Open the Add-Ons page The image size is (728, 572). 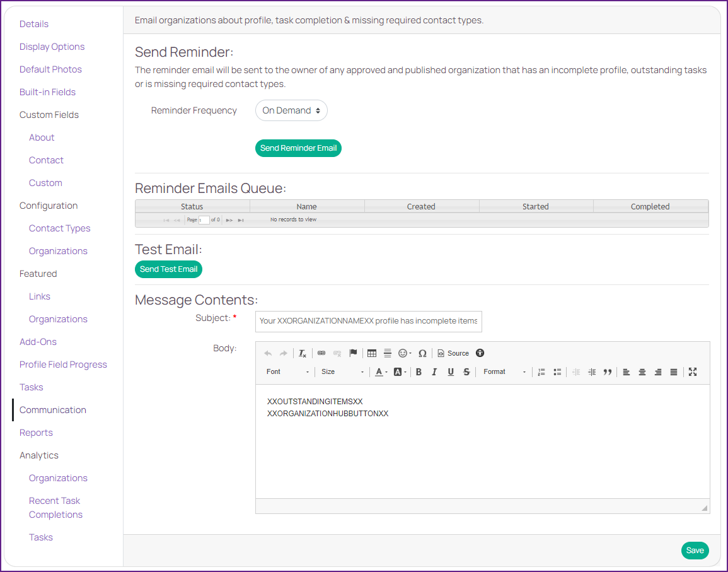pyautogui.click(x=38, y=342)
